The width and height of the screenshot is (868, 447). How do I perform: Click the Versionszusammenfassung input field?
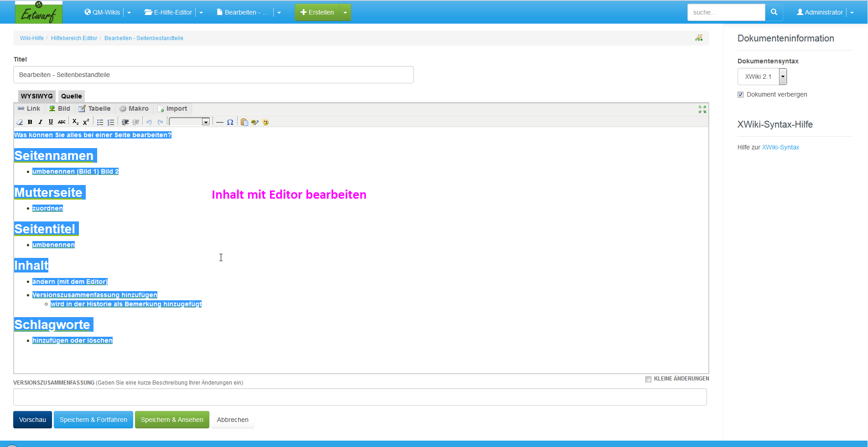[x=360, y=397]
